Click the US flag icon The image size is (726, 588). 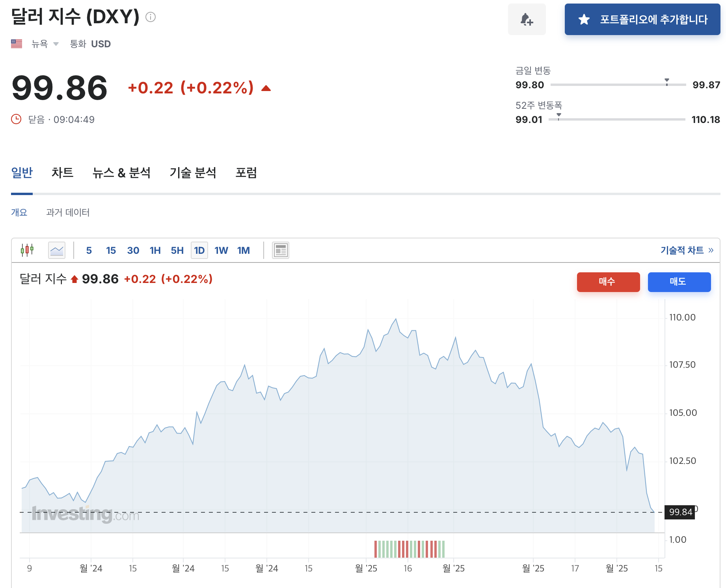click(17, 44)
